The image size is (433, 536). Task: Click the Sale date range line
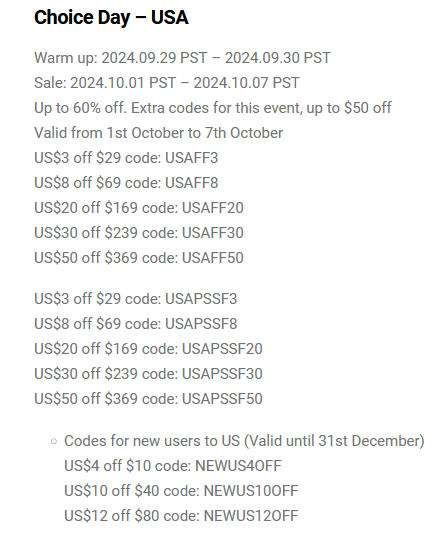[167, 83]
